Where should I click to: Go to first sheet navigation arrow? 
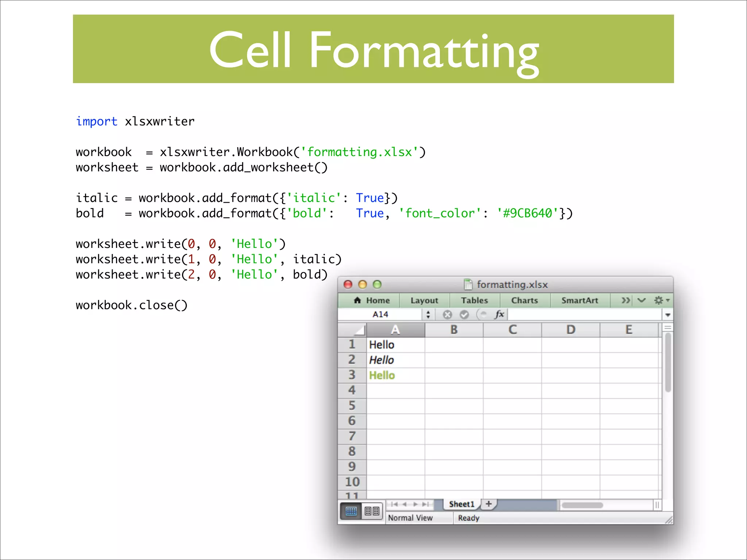(x=394, y=504)
